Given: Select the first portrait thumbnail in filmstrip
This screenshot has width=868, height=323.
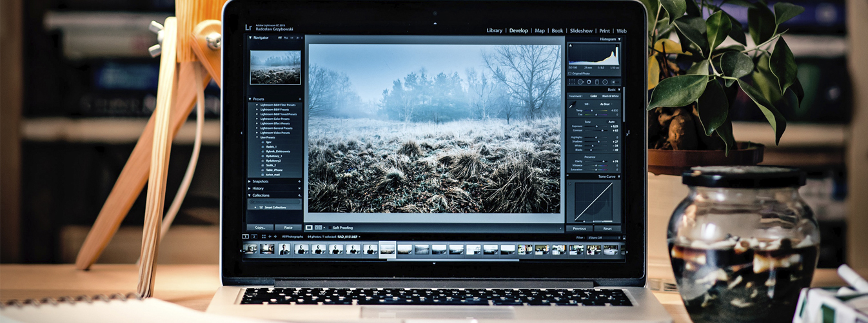Looking at the screenshot, I should tap(284, 250).
